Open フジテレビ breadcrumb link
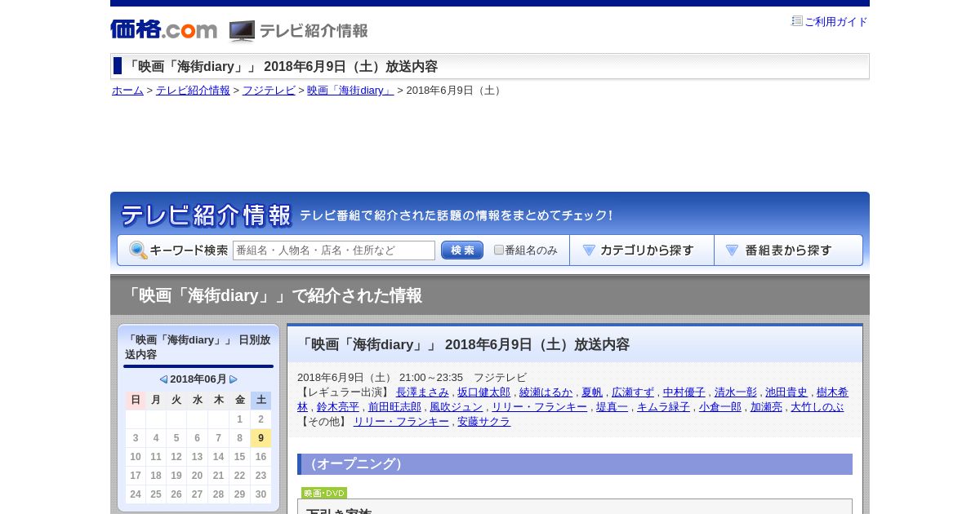The width and height of the screenshot is (980, 514). point(269,91)
